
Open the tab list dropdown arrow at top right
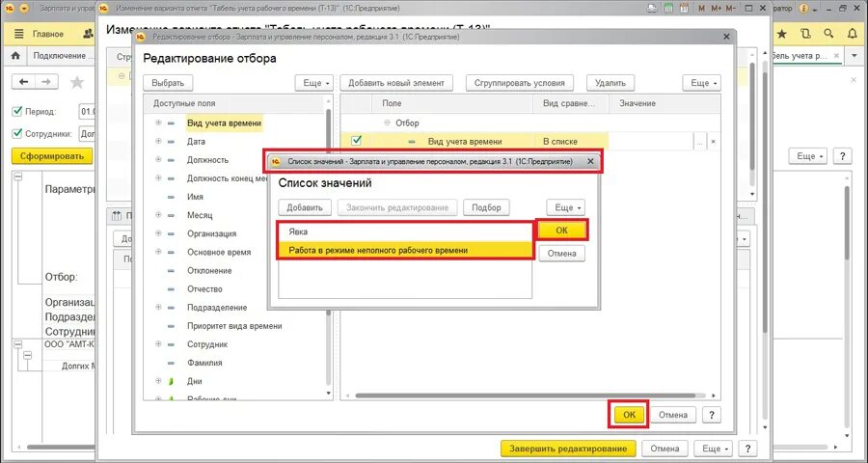point(855,55)
